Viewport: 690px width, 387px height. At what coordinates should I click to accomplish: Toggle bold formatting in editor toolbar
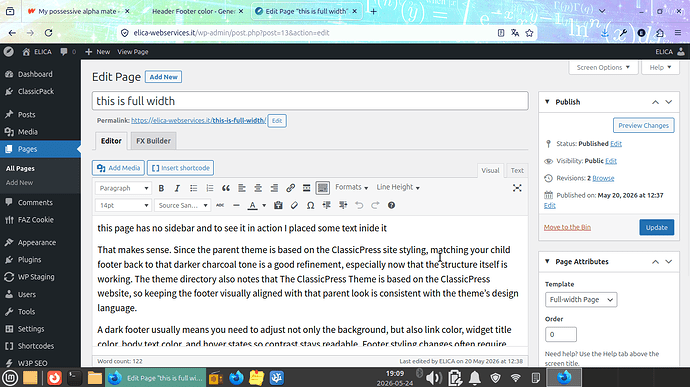pyautogui.click(x=161, y=188)
